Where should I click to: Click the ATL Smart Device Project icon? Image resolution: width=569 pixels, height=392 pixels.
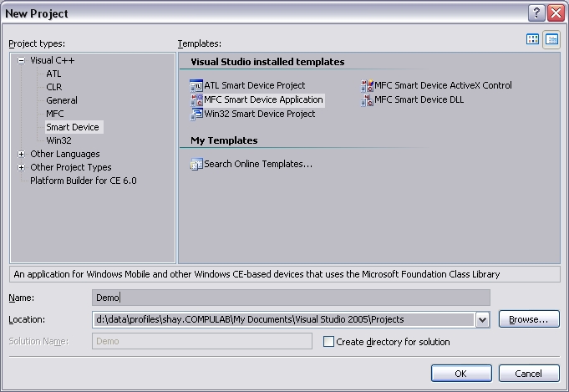(196, 85)
